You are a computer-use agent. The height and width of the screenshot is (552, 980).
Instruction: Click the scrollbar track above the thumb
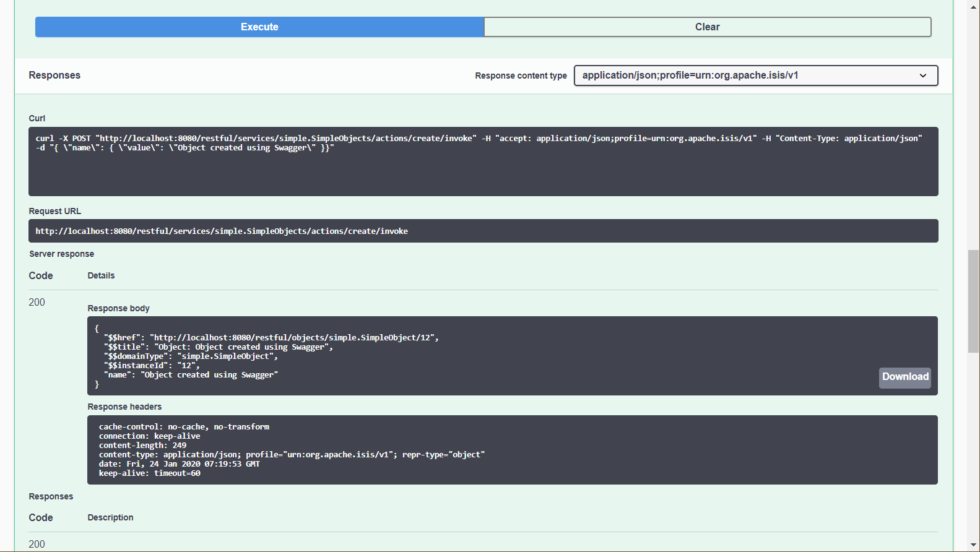click(973, 124)
